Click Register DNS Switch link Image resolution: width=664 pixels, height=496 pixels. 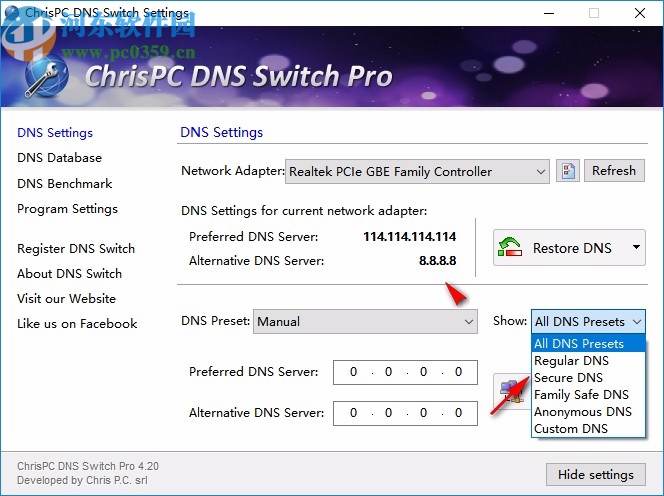pos(76,249)
